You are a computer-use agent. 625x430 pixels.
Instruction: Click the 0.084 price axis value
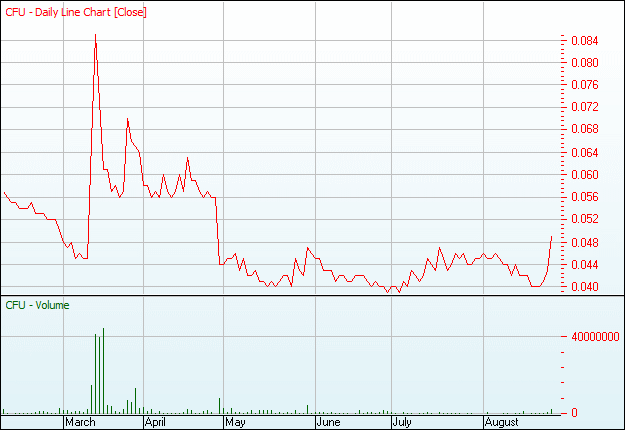click(585, 41)
